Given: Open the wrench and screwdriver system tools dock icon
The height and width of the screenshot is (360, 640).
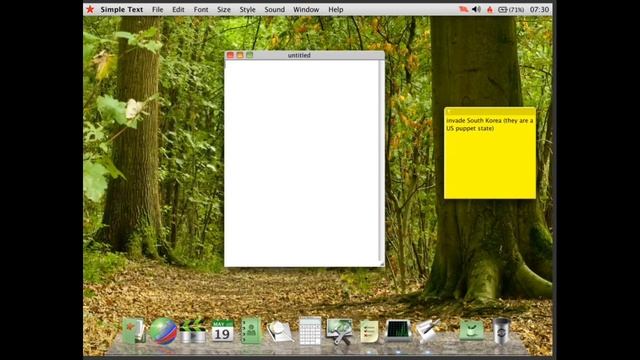Looking at the screenshot, I should 340,331.
